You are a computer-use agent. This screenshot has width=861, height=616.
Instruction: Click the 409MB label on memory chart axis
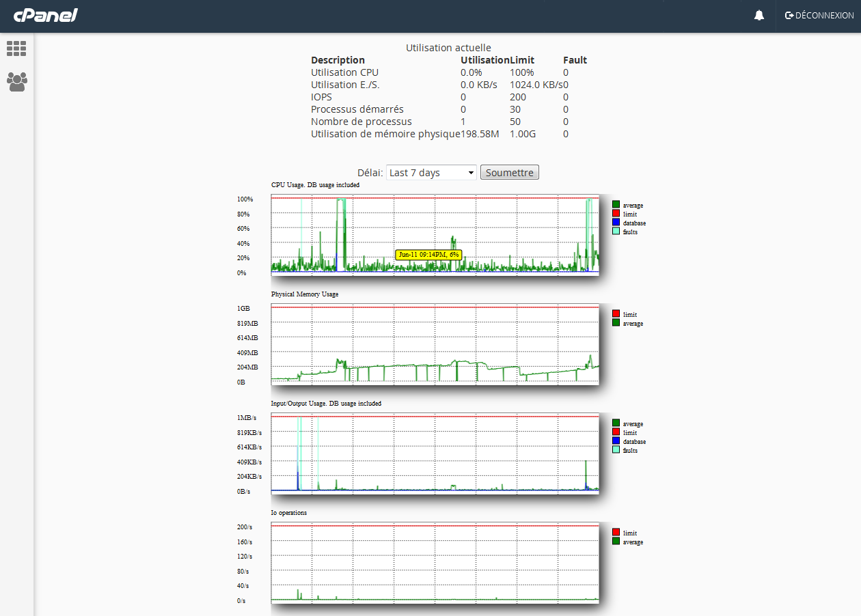click(247, 353)
